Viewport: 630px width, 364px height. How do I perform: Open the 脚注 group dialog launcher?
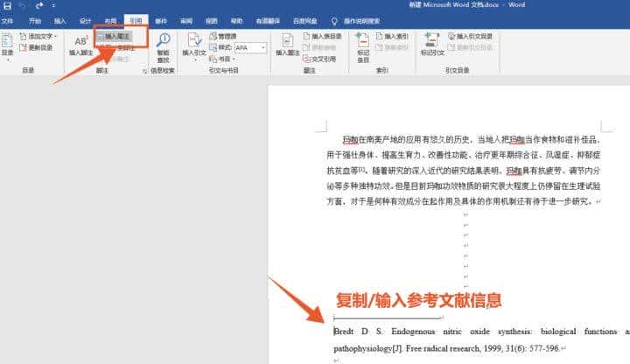point(144,71)
